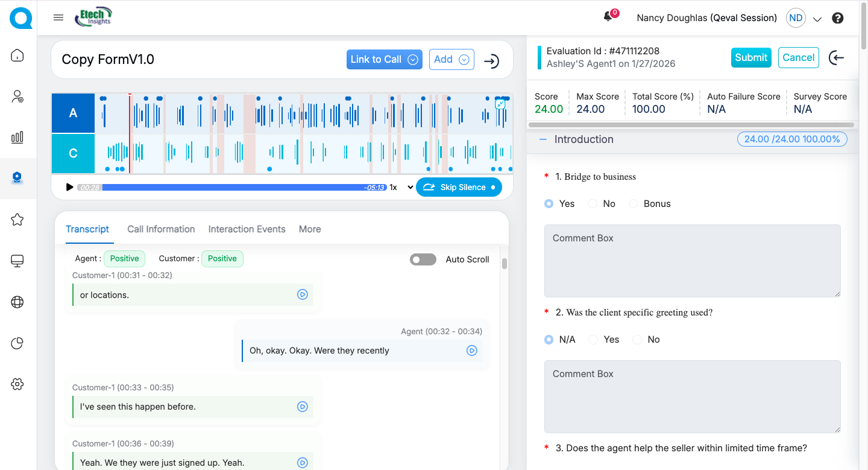Click the globe icon in sidebar
Screen dimensions: 868x470
tap(17, 302)
